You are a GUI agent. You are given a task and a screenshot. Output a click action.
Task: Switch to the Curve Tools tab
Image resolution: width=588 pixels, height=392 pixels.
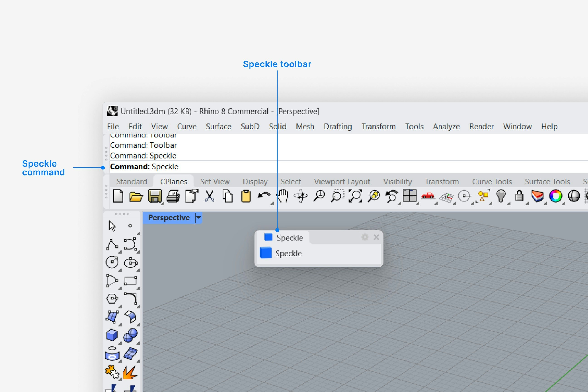coord(492,181)
